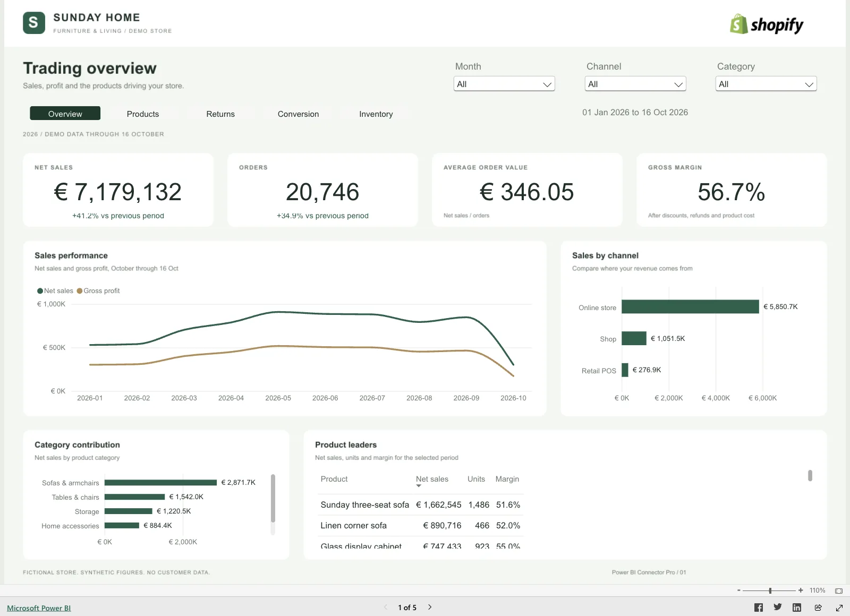Select the Storage category bar
The image size is (850, 616).
click(x=129, y=511)
